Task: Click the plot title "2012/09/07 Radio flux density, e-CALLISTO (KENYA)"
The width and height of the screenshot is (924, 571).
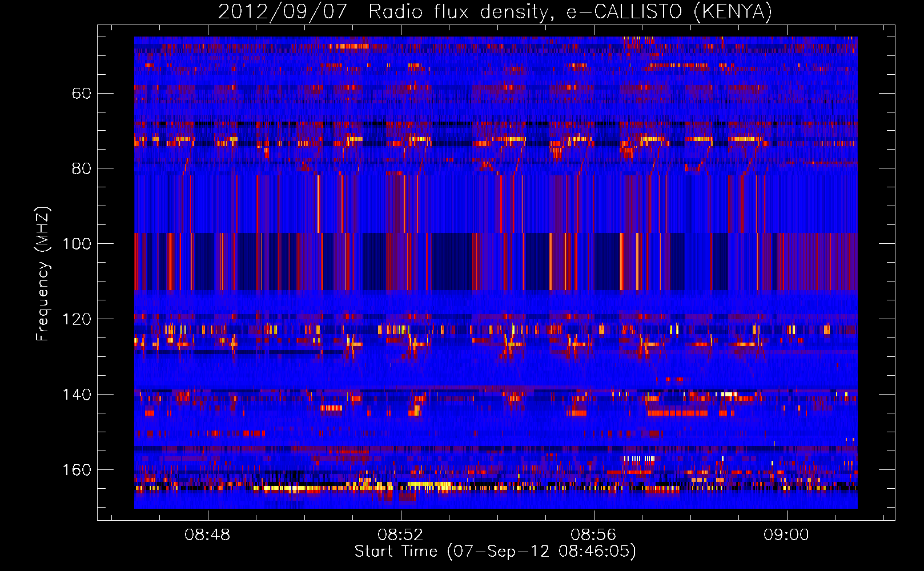Action: pos(495,11)
